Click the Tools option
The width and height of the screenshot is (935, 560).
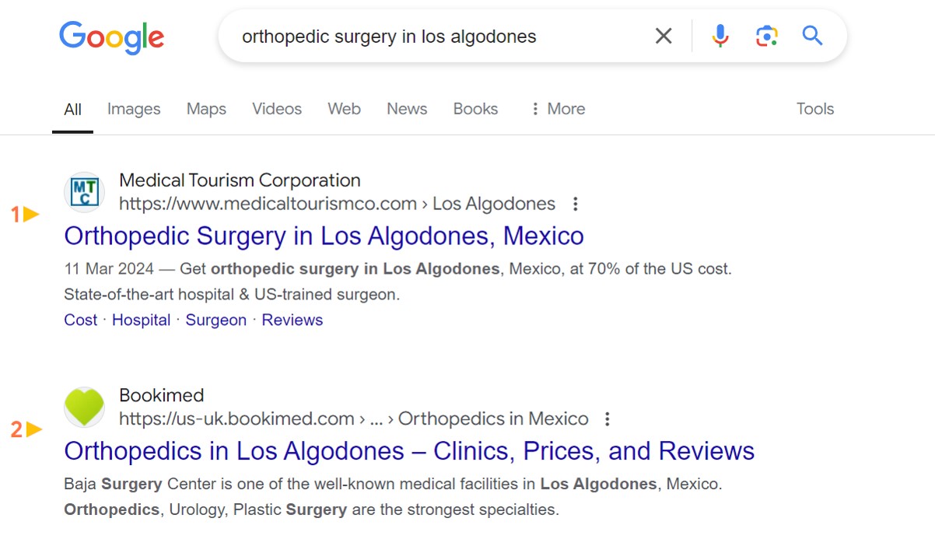(x=814, y=109)
